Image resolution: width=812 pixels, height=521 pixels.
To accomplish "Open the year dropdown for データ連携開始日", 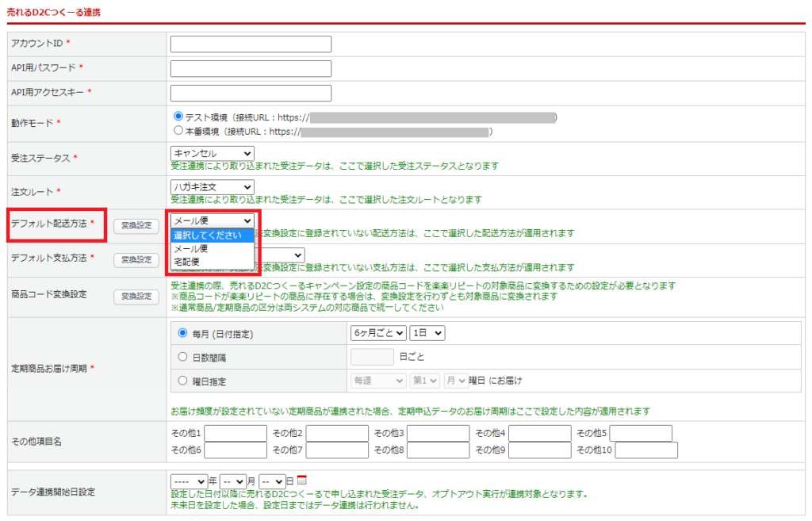I will pyautogui.click(x=189, y=481).
